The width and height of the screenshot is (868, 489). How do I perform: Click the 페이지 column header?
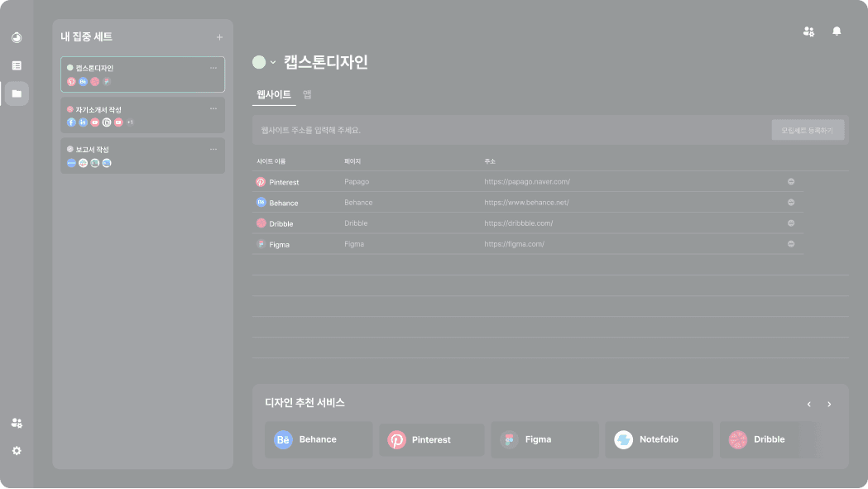(352, 161)
